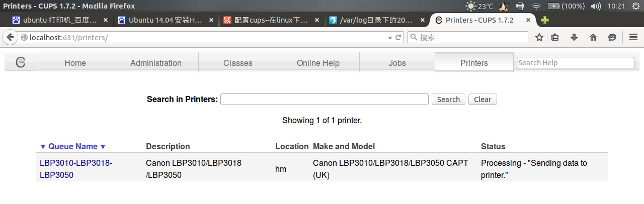Close the /var/log tab
Image resolution: width=644 pixels, height=204 pixels.
point(422,21)
